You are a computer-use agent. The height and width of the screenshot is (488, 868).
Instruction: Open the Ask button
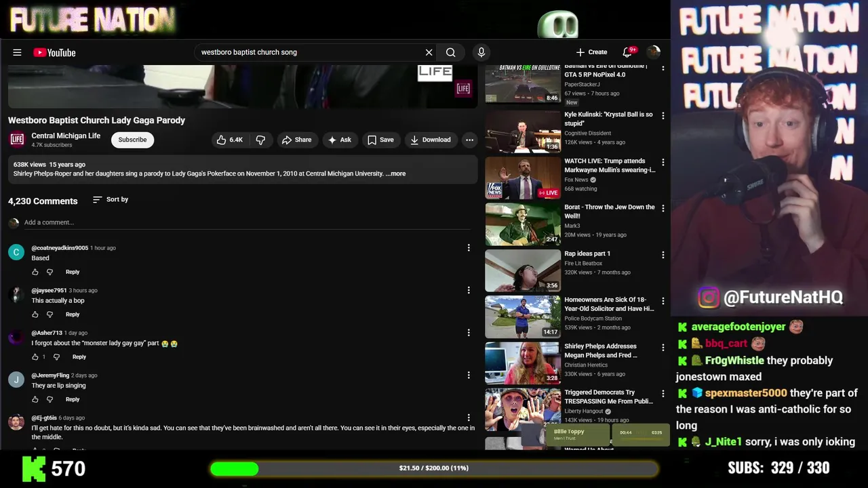point(339,140)
